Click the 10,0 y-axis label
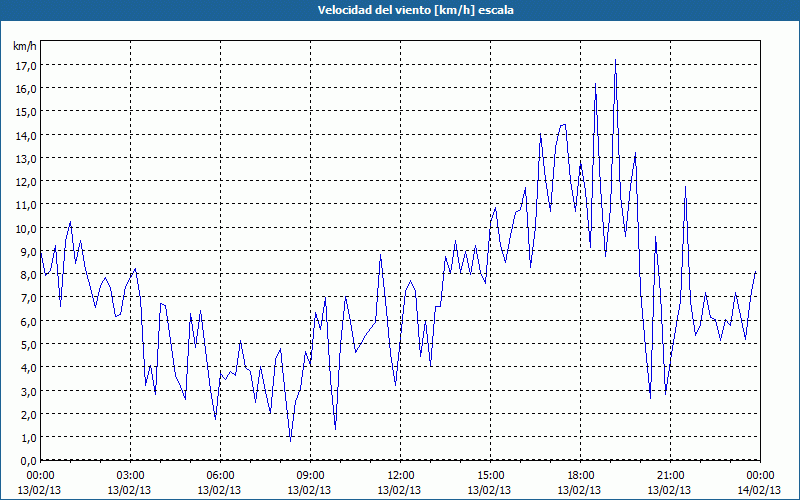Screen dimensions: 800x500 [x=26, y=228]
